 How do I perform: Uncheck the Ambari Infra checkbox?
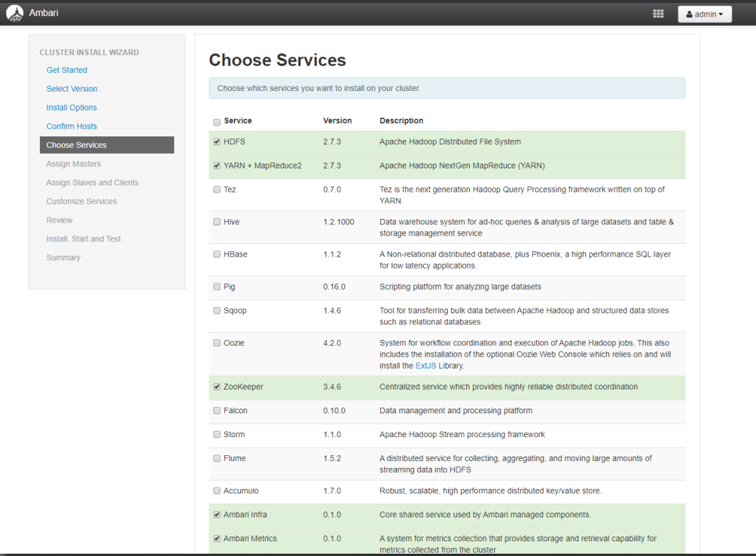(x=217, y=515)
